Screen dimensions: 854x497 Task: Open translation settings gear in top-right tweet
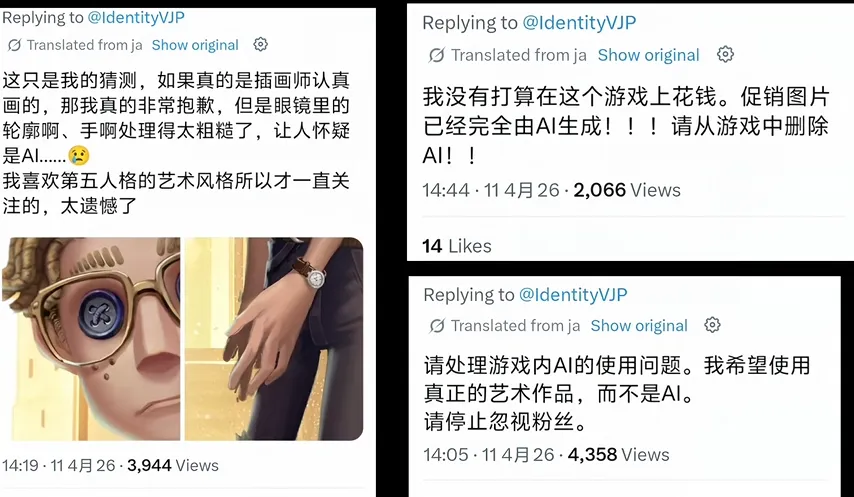[725, 54]
